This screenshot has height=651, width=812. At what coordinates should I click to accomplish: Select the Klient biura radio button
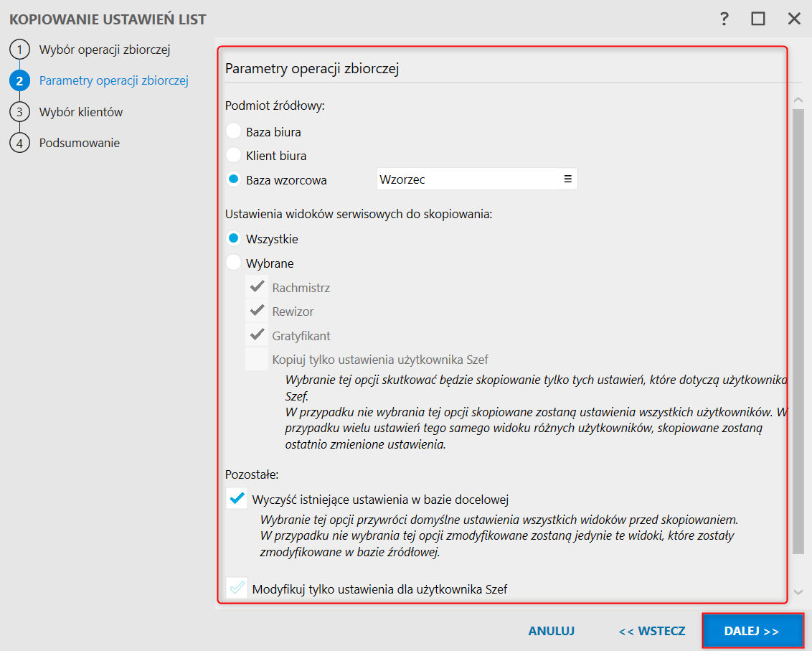coord(233,155)
